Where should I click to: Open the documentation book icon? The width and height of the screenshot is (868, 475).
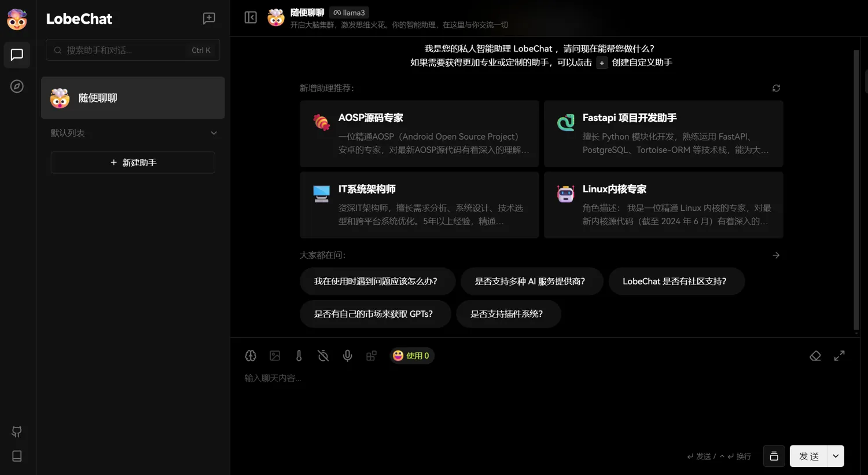tap(17, 456)
